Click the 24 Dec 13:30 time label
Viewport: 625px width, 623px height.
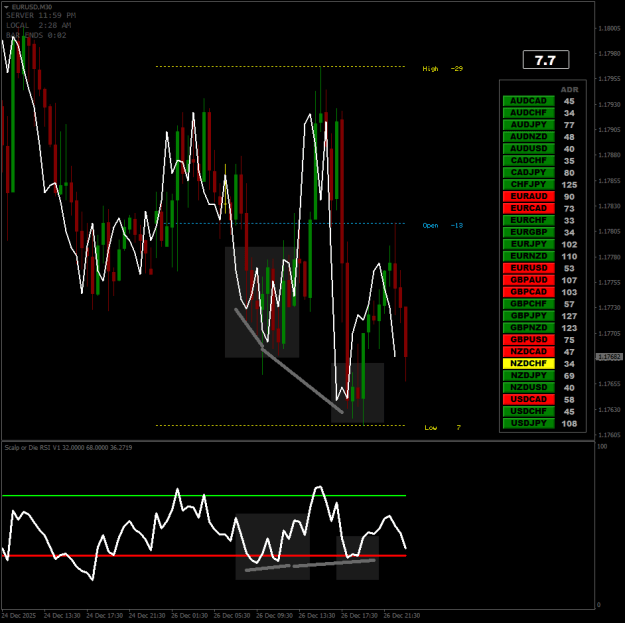[62, 616]
